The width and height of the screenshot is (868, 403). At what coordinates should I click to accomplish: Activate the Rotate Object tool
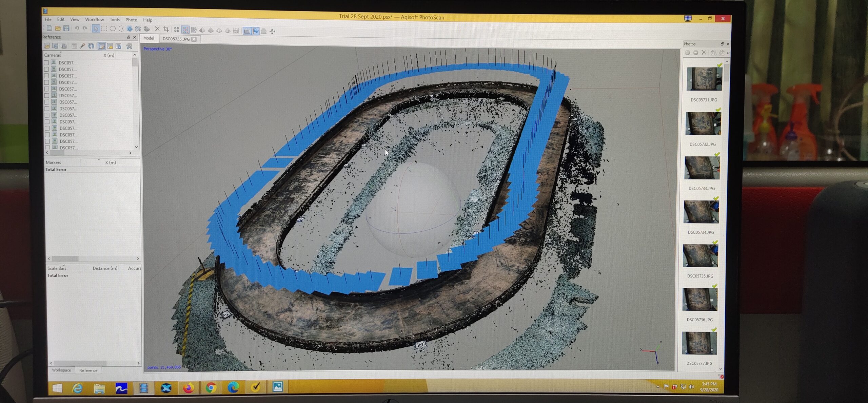(x=146, y=29)
